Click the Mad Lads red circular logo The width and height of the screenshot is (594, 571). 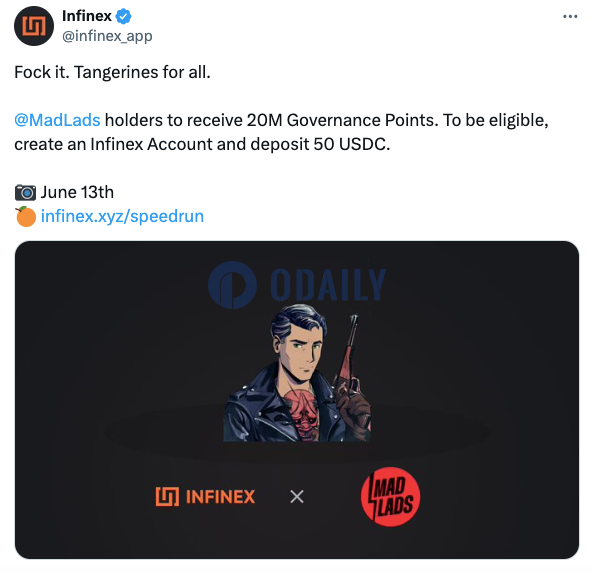[x=390, y=497]
